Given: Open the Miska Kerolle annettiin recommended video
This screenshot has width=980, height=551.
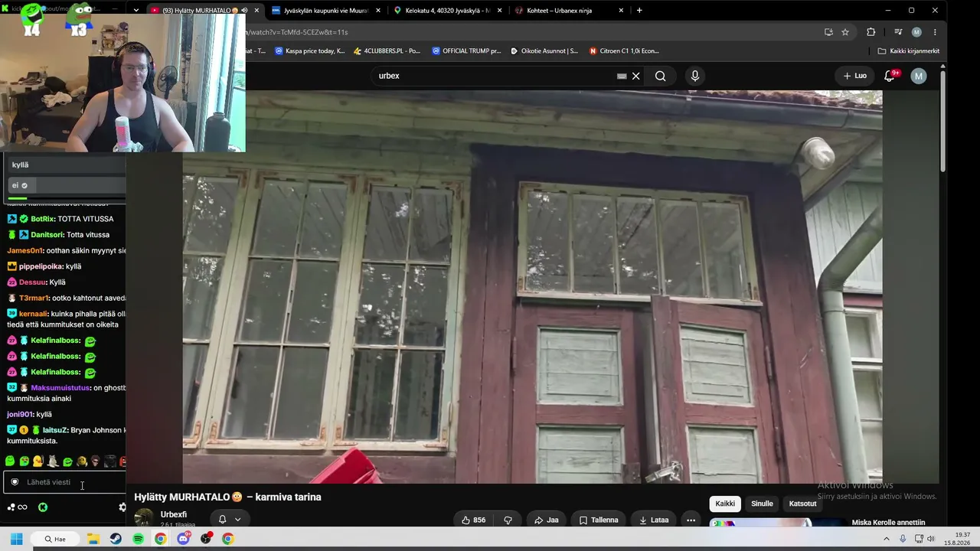Looking at the screenshot, I should coord(888,523).
